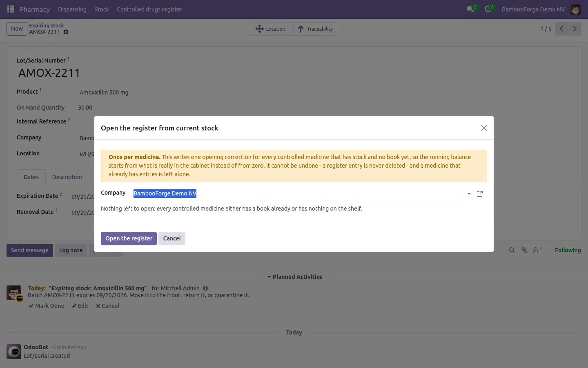Open the gear actions menu beside AMOX-2211
Viewport: 588px width, 368px height.
coord(66,32)
